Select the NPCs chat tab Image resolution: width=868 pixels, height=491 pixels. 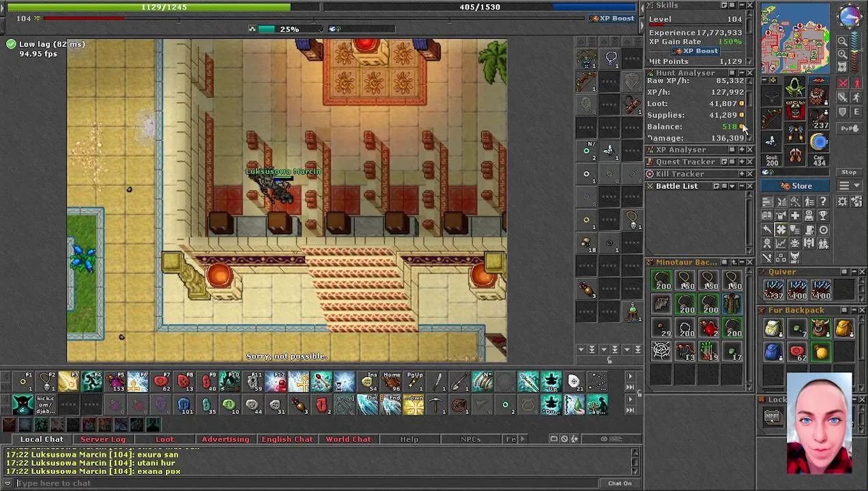tap(470, 439)
